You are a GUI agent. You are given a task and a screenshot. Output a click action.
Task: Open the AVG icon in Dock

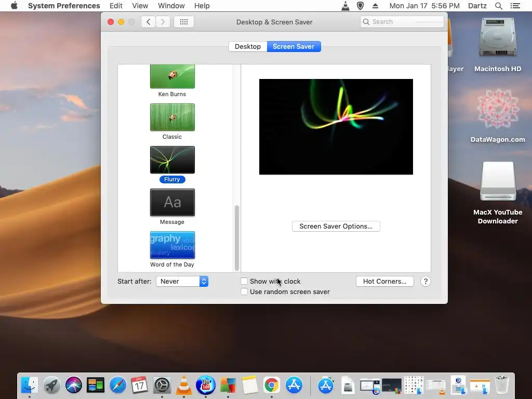click(x=228, y=385)
